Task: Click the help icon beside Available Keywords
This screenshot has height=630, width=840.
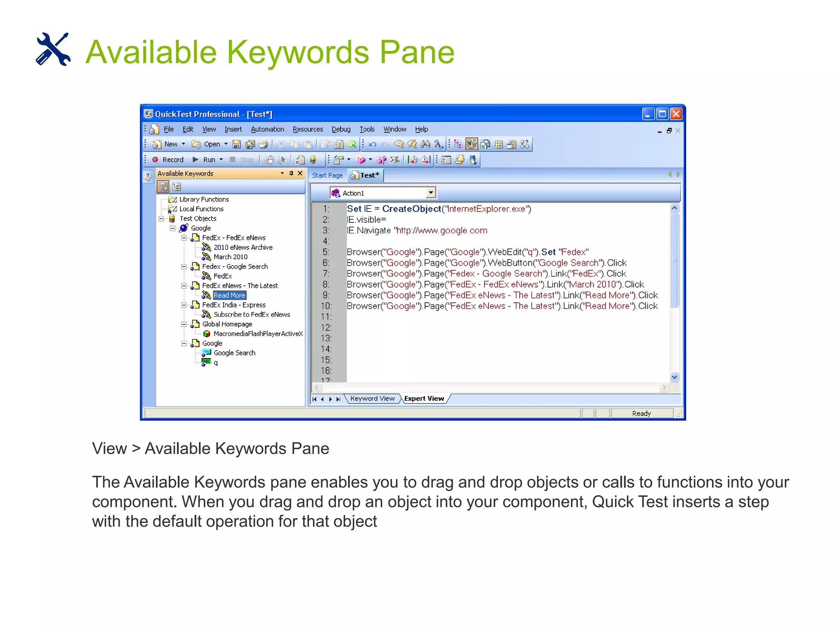Action: point(148,176)
